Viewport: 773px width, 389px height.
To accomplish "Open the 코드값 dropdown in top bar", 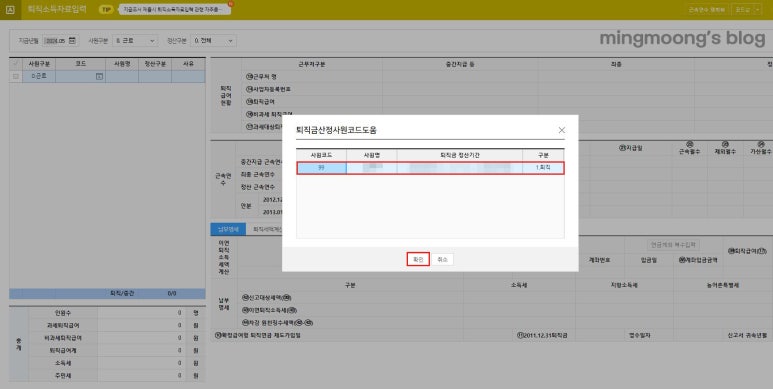I will point(746,9).
